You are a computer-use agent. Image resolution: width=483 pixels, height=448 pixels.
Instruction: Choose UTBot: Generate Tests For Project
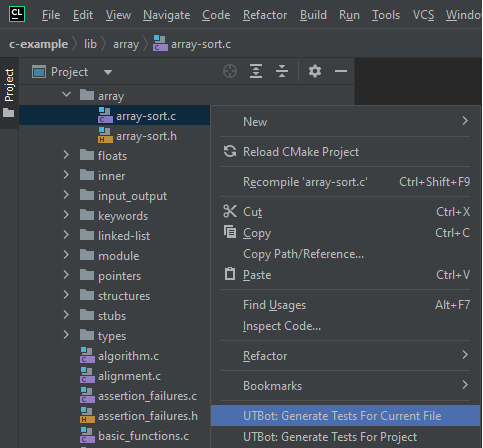click(x=330, y=437)
